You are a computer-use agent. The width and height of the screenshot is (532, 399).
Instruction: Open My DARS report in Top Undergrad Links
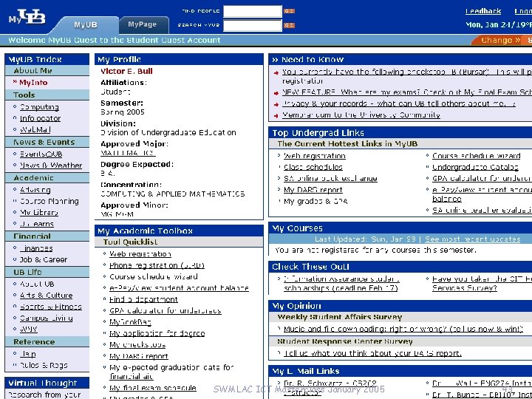[313, 190]
